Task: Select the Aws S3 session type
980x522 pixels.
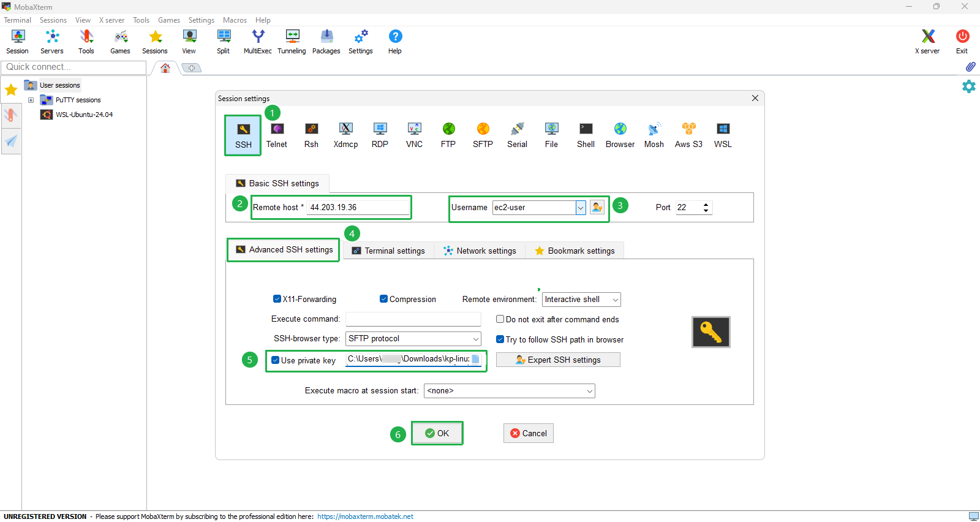Action: click(688, 135)
